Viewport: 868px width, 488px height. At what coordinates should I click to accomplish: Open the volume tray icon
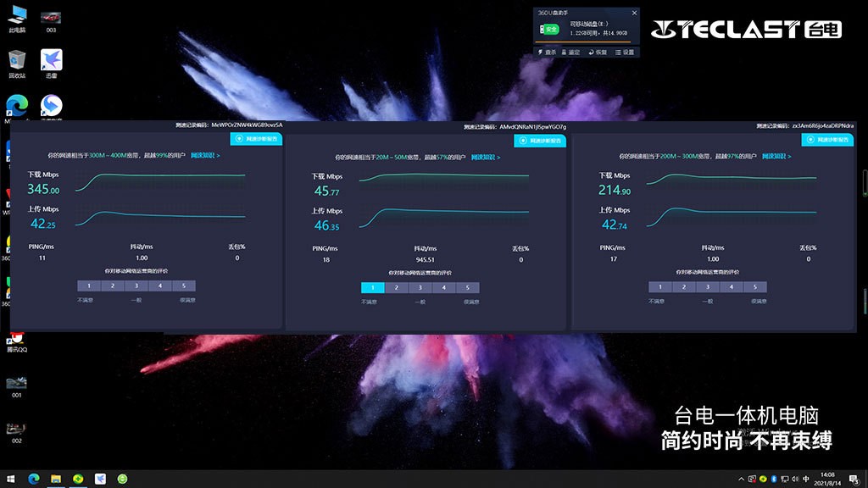click(x=795, y=480)
